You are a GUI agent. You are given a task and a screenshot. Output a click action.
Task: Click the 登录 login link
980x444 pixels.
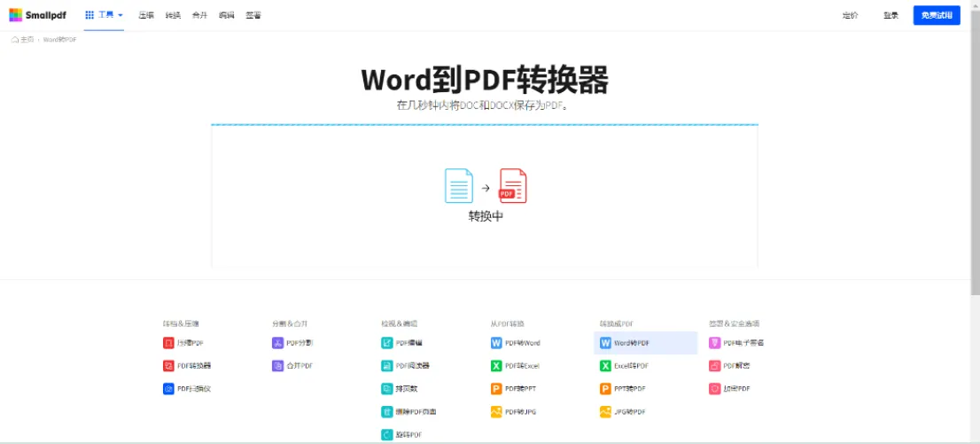tap(891, 15)
